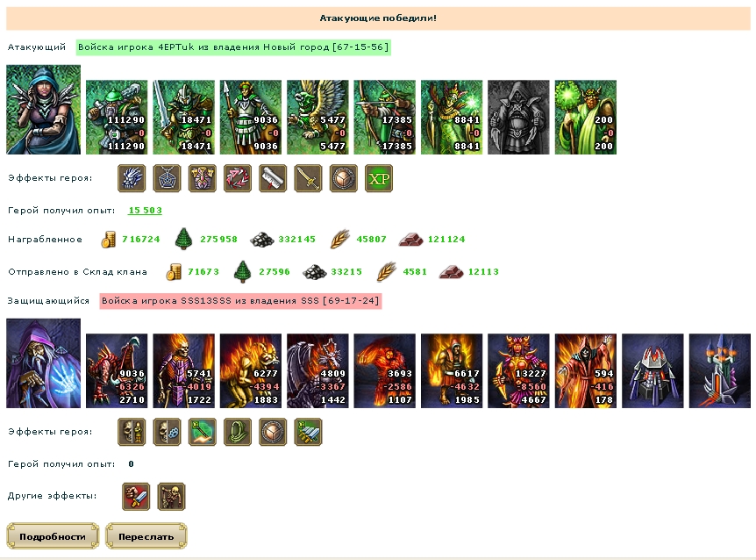Viewport: 756px width, 560px height.
Task: Select the green hood defender effect icon
Action: point(238,432)
